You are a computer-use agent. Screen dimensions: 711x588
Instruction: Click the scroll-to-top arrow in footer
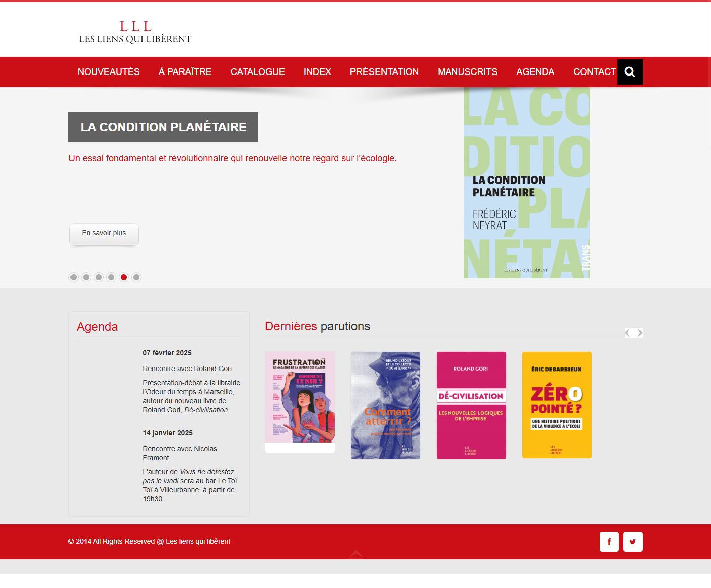click(x=356, y=554)
